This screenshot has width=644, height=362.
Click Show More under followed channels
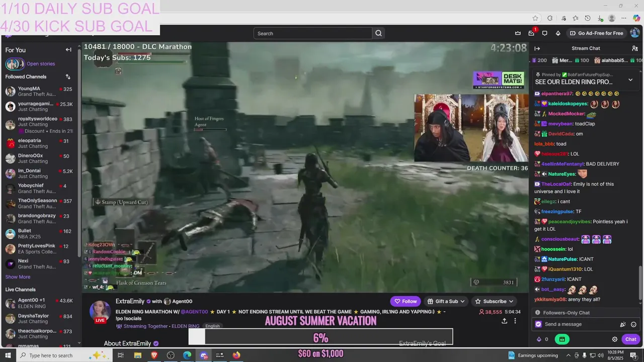click(18, 277)
